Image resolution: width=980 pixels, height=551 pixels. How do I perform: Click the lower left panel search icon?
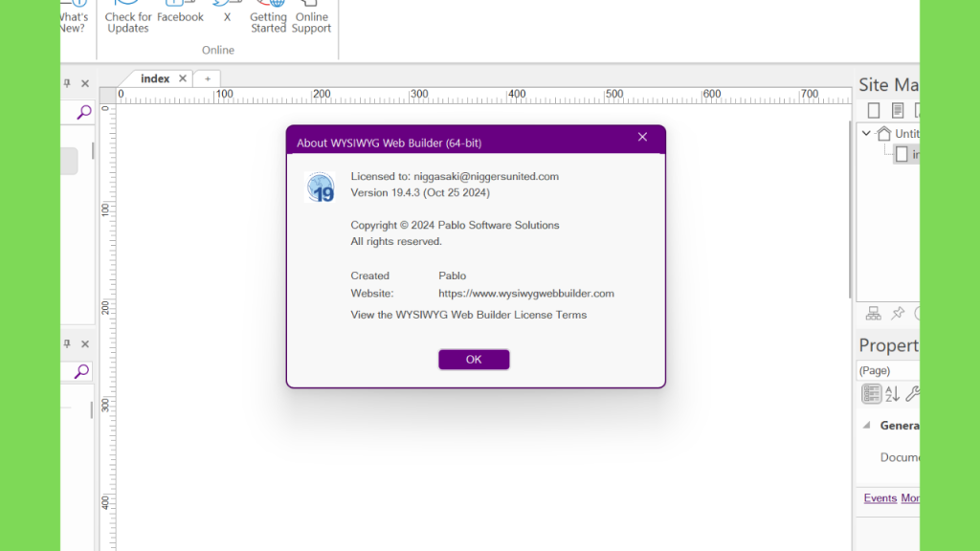click(x=81, y=372)
